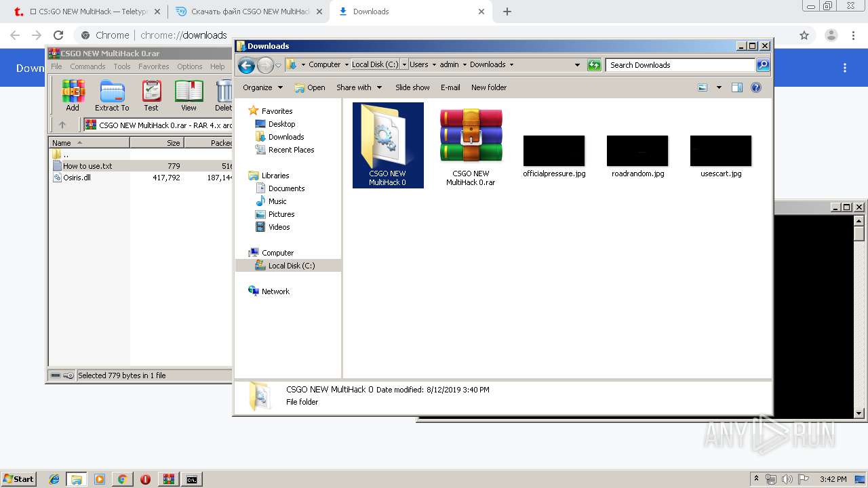Open address bar history dropdown

(x=577, y=65)
